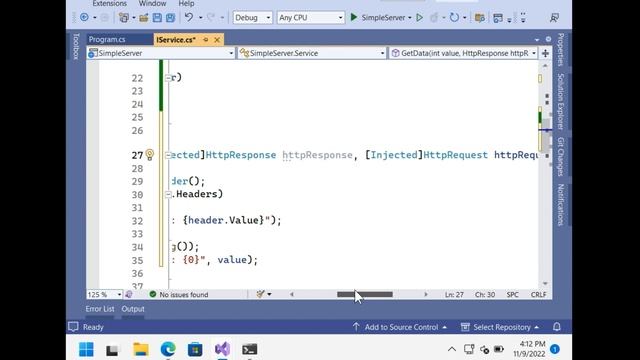The image size is (640, 360).
Task: Close the IService.cs tab
Action: [217, 40]
